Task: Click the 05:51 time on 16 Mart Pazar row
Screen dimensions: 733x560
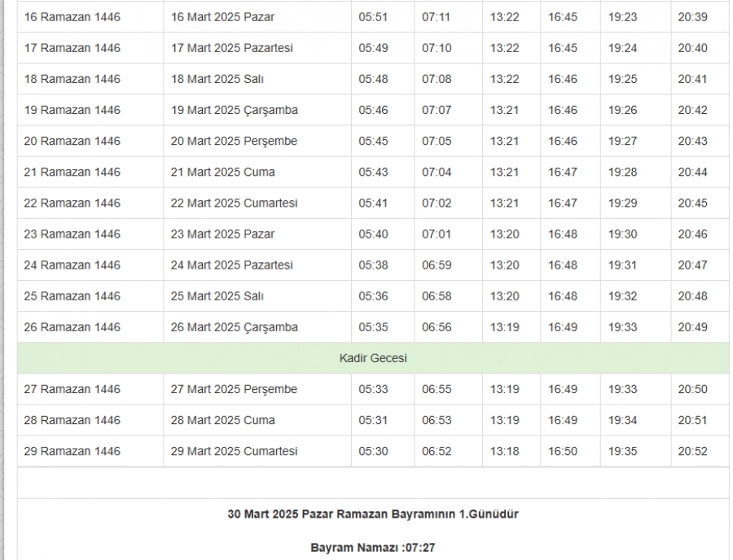Action: tap(373, 17)
